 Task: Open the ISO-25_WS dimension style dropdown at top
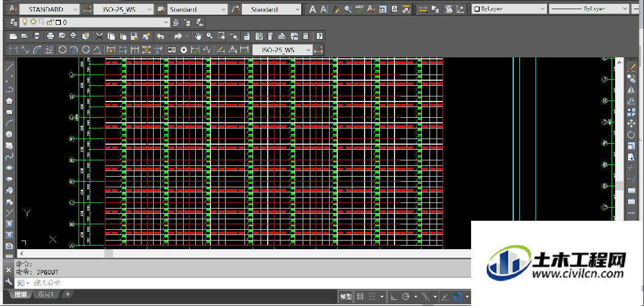pyautogui.click(x=124, y=9)
